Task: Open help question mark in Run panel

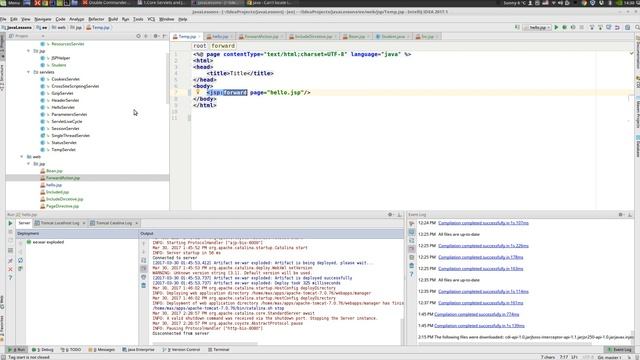Action: [x=11, y=278]
